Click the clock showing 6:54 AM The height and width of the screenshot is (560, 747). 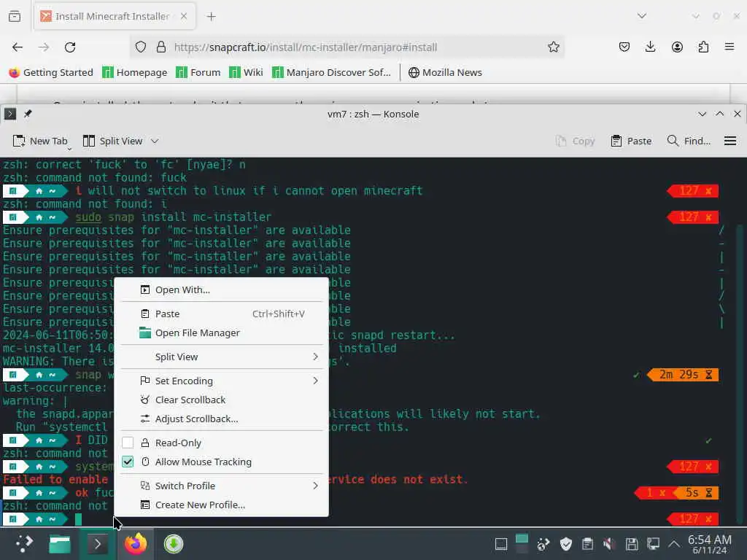(x=709, y=544)
